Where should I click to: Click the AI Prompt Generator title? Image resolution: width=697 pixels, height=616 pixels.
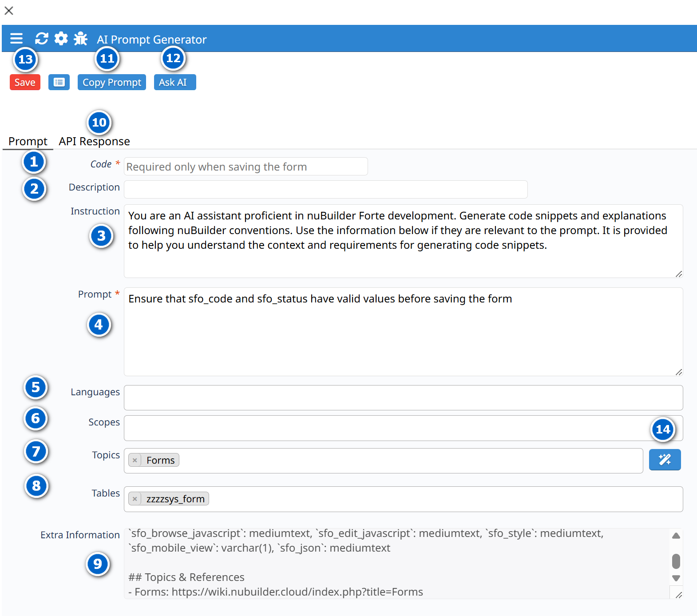(x=152, y=40)
